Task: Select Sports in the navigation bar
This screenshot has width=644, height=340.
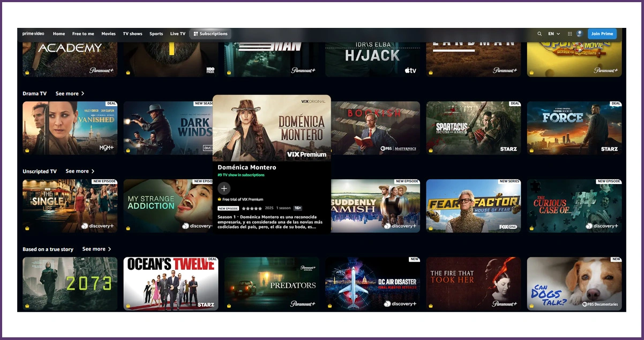Action: click(x=156, y=33)
